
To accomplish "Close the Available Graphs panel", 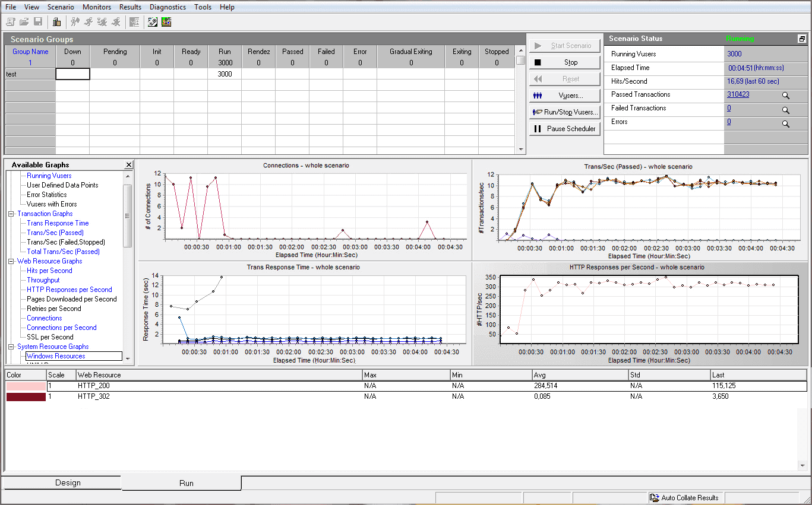I will (129, 165).
